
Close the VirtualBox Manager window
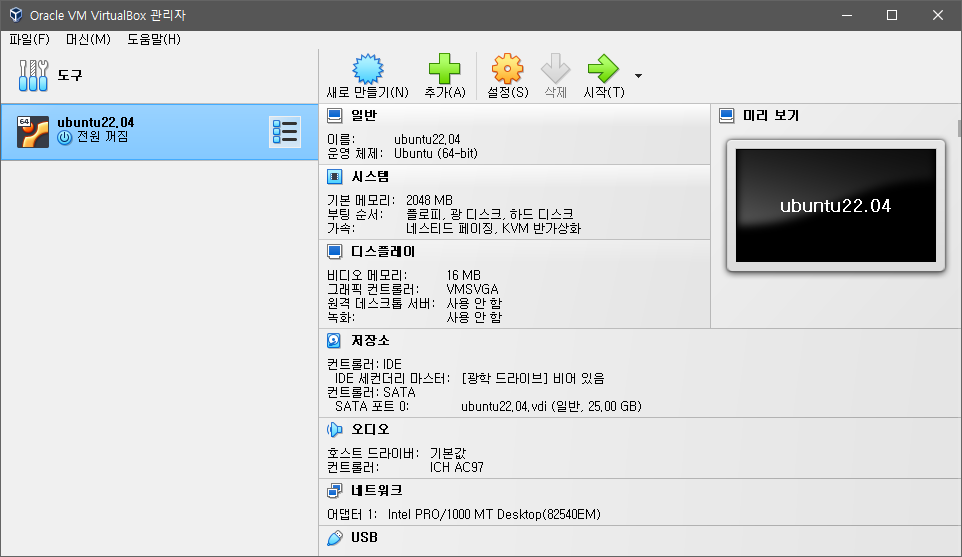click(937, 15)
